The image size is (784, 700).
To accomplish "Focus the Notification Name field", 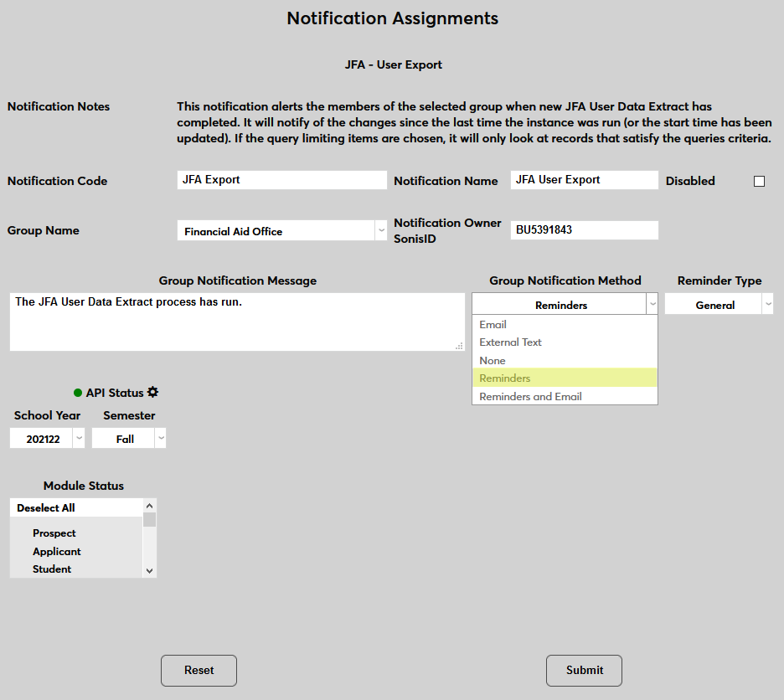I will click(x=584, y=180).
